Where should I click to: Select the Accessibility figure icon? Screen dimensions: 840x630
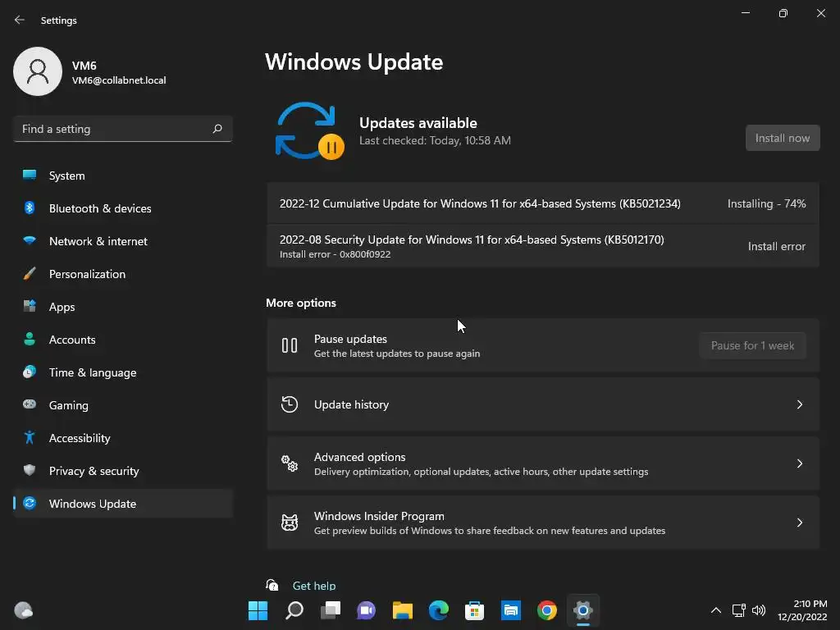[30, 438]
